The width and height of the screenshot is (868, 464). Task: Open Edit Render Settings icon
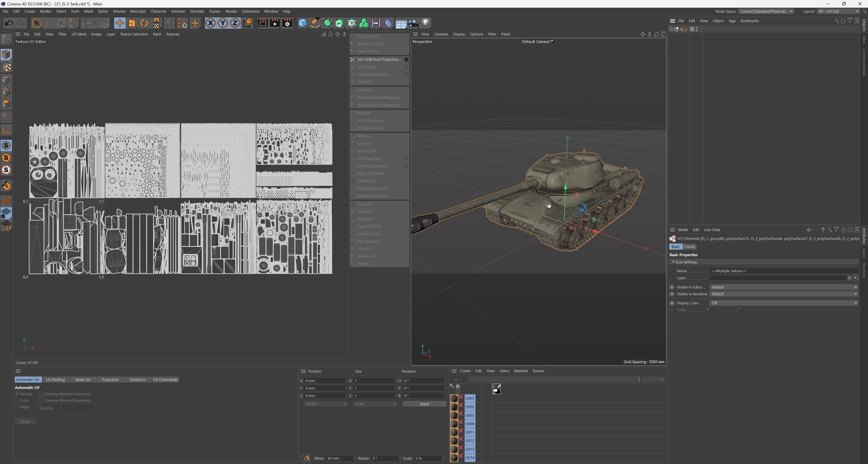(x=287, y=23)
